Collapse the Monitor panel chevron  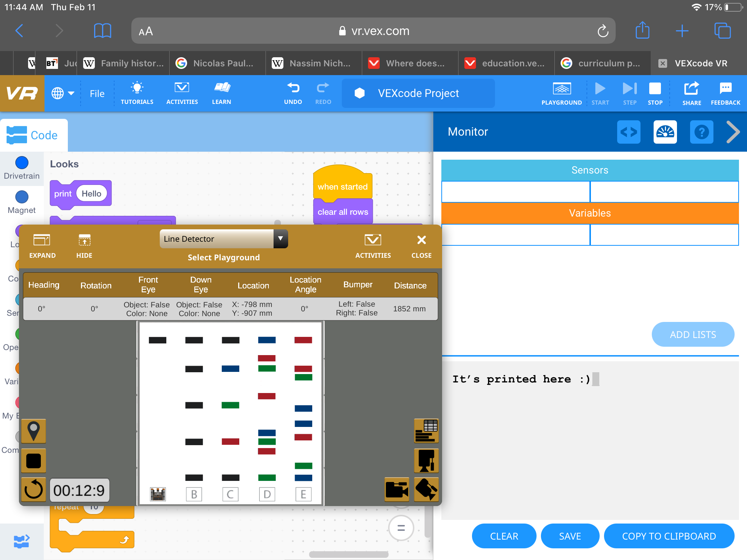[733, 132]
